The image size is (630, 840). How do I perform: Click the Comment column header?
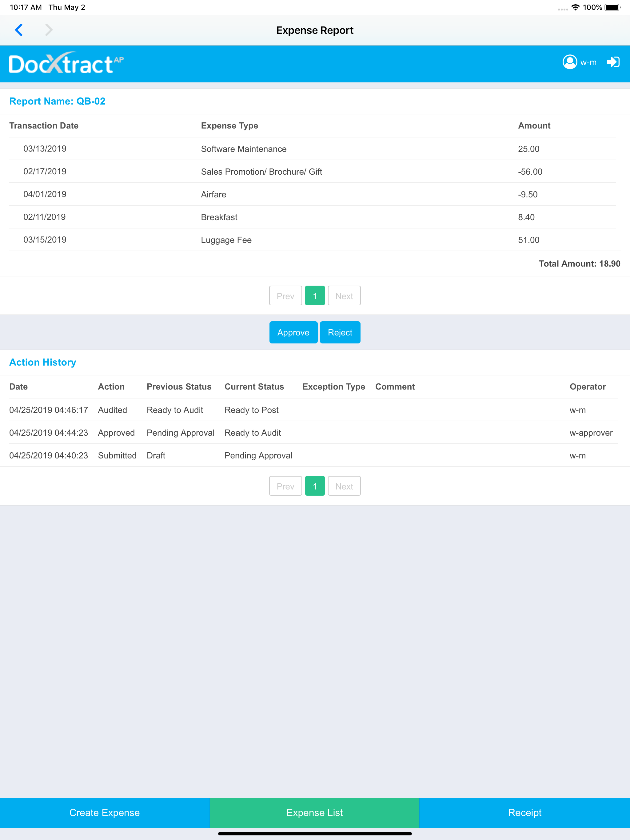pos(395,386)
